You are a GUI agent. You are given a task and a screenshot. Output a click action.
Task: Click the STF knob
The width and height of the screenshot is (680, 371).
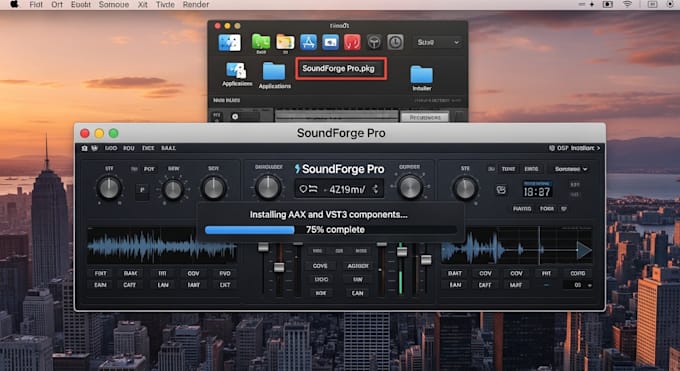pyautogui.click(x=109, y=188)
